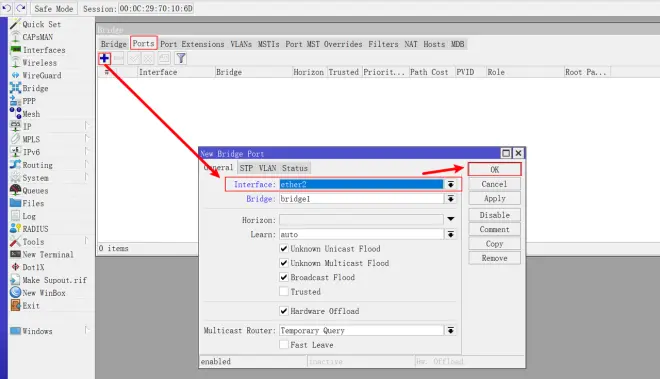Open Bridge dropdown arrow
The height and width of the screenshot is (379, 660).
pos(450,199)
